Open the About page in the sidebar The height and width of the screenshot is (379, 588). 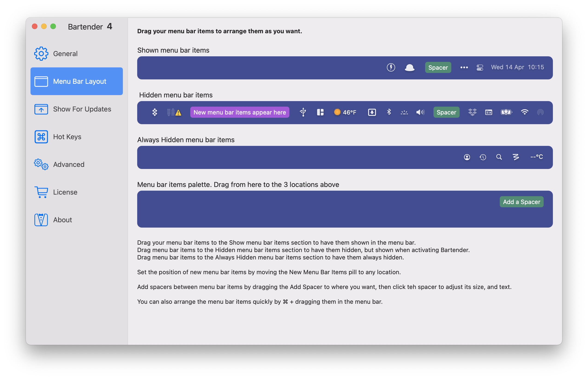point(62,220)
